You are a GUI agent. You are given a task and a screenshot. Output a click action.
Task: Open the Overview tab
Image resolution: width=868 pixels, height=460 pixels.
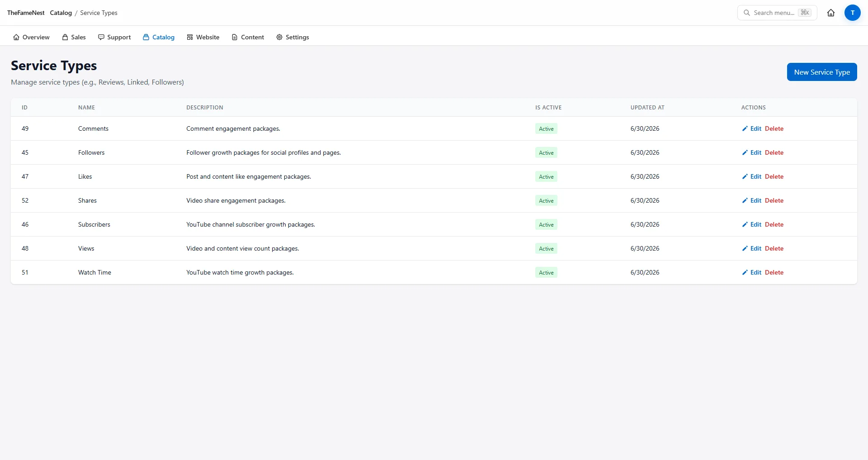click(x=31, y=37)
